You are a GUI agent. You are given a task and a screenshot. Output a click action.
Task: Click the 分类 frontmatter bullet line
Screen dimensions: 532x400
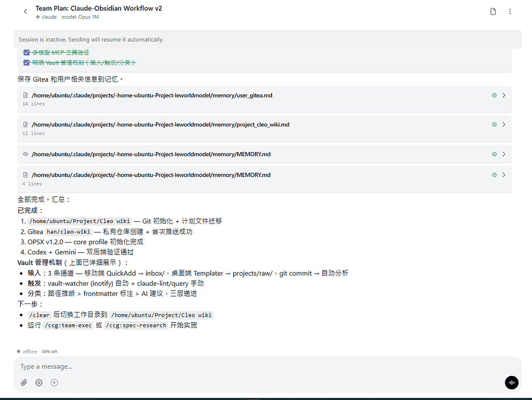pyautogui.click(x=112, y=293)
